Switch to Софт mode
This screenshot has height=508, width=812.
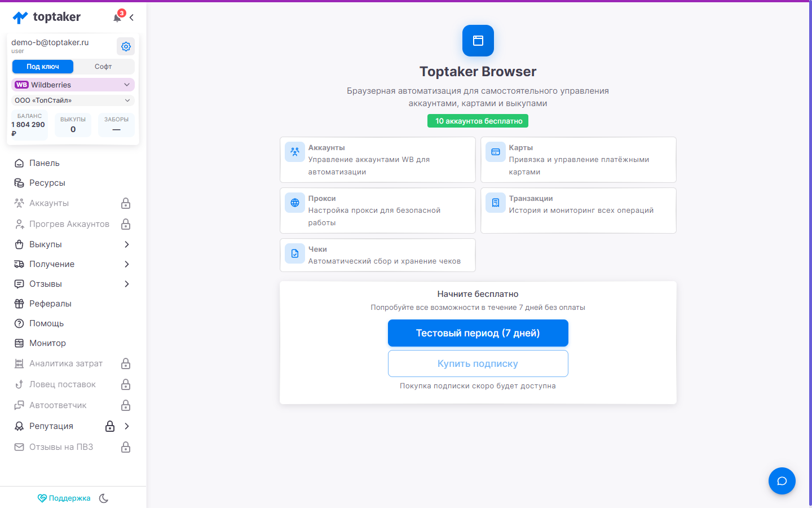(x=103, y=67)
